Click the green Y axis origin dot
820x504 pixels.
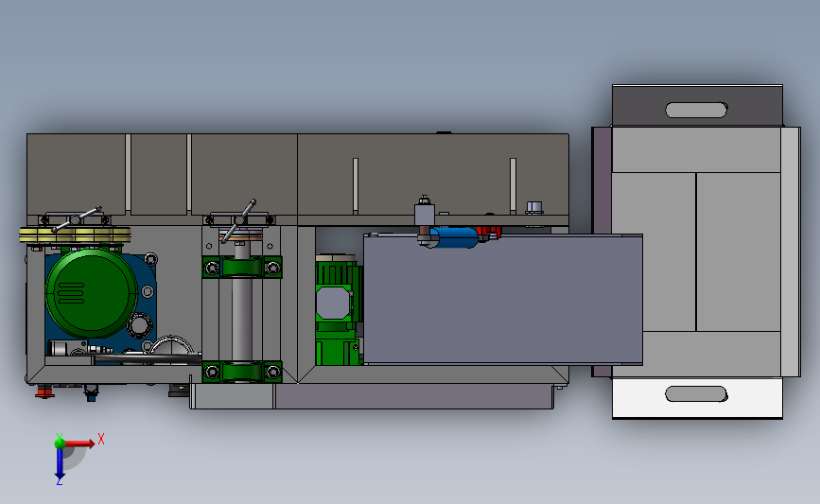click(x=60, y=443)
